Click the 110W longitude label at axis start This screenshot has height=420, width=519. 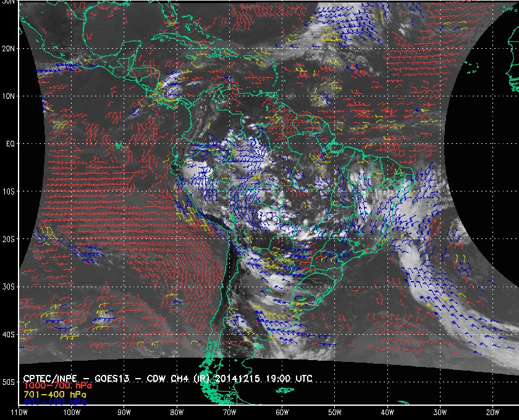[x=19, y=413]
